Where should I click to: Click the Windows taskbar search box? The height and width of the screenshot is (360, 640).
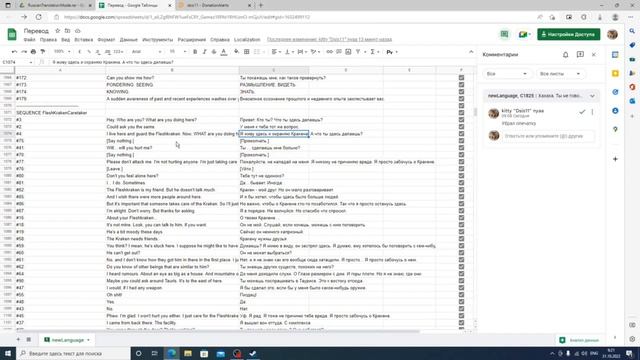[x=73, y=353]
